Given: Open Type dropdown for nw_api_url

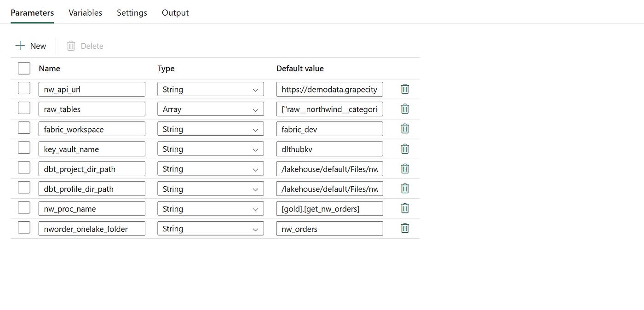Looking at the screenshot, I should pos(211,89).
